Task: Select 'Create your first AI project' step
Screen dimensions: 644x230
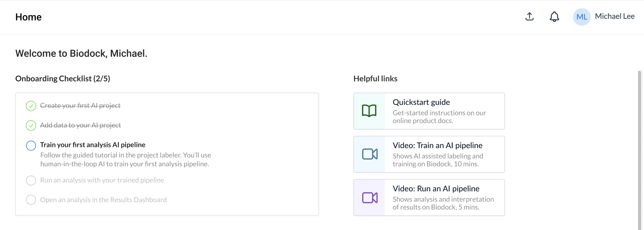Action: pyautogui.click(x=80, y=106)
